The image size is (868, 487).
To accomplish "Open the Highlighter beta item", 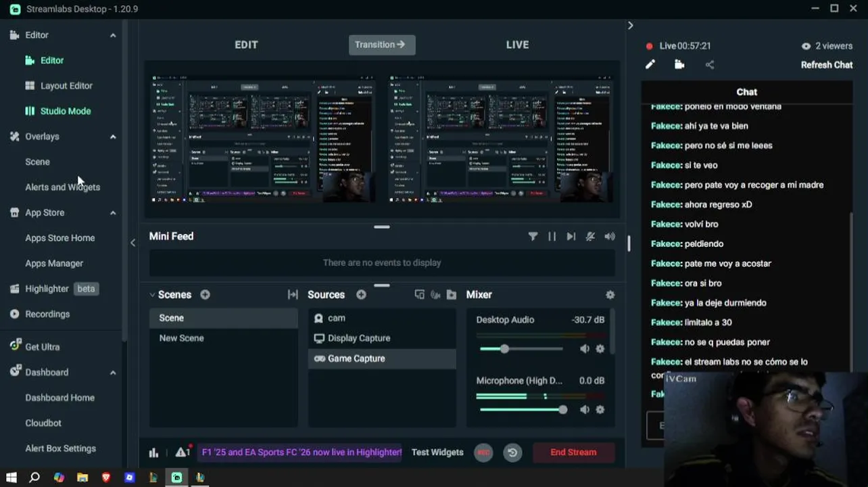I will pos(54,289).
